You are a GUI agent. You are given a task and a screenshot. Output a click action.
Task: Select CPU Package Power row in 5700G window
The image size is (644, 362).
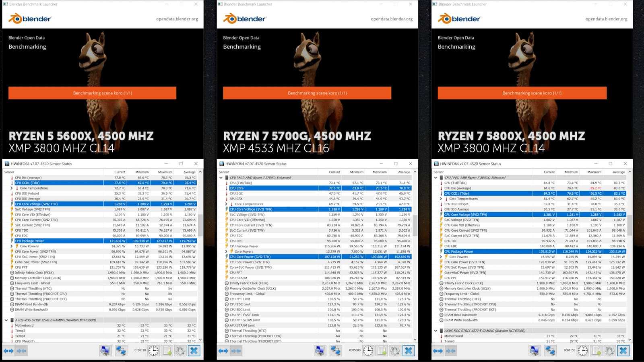pos(244,246)
